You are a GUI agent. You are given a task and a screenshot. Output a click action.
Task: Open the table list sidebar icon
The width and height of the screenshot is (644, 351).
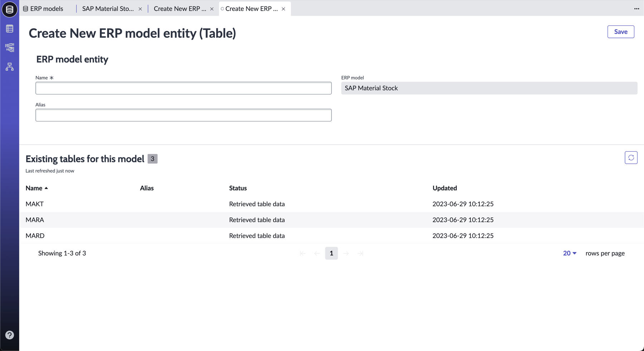coord(10,29)
